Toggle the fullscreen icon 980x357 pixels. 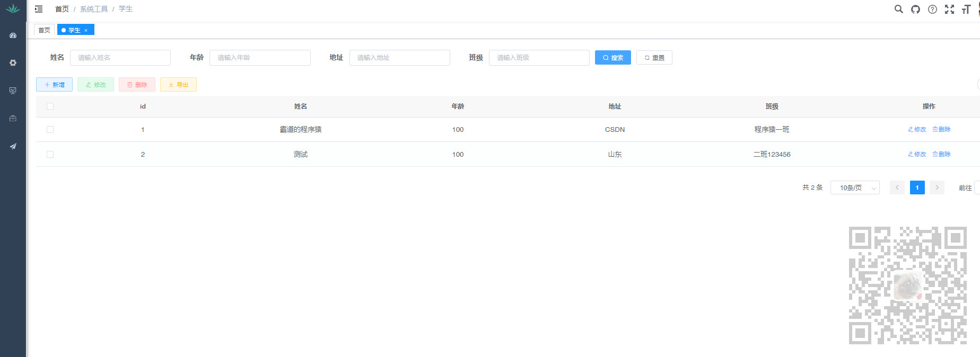(x=949, y=9)
